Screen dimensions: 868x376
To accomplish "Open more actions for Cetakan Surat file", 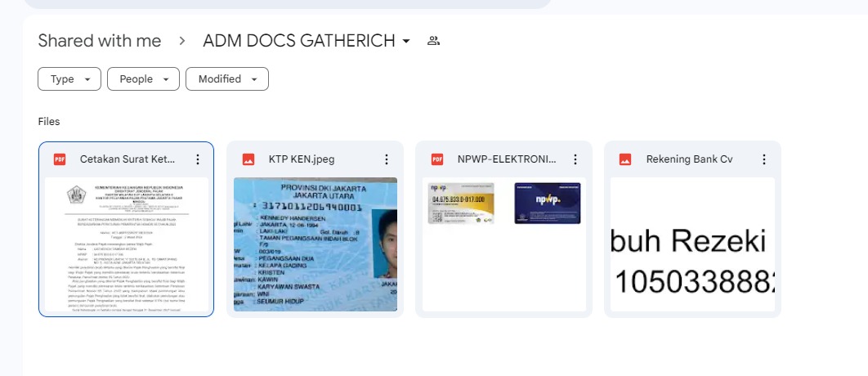I will pos(197,159).
